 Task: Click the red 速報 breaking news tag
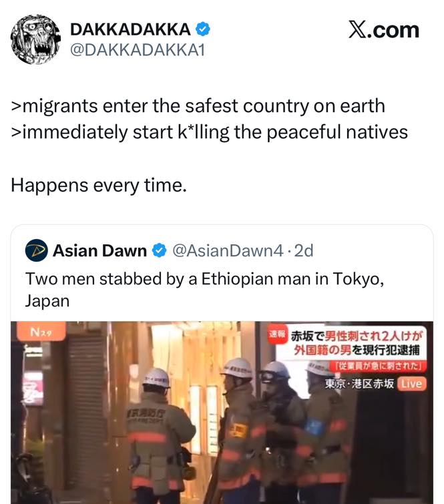tap(277, 335)
